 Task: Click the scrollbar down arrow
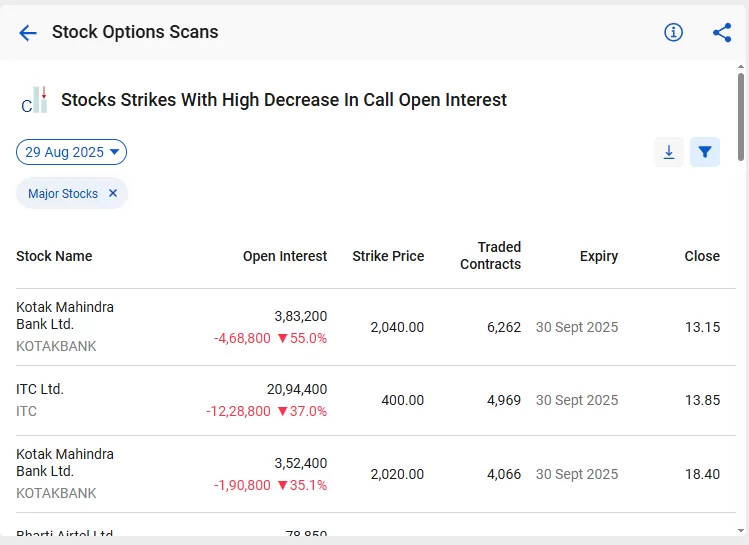tap(740, 531)
